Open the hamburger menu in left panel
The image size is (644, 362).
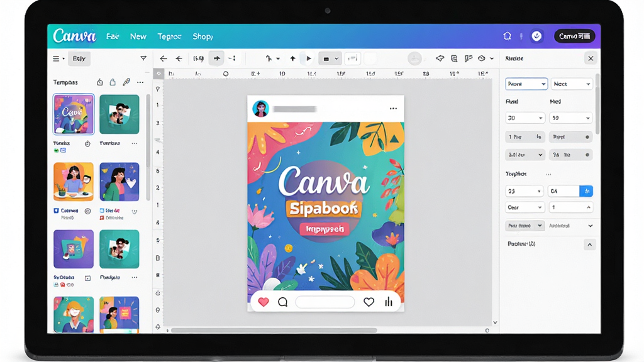(58, 58)
